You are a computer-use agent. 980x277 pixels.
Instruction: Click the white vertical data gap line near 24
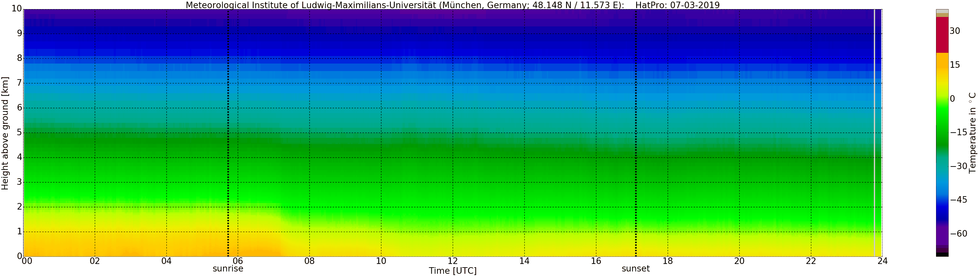[874, 133]
